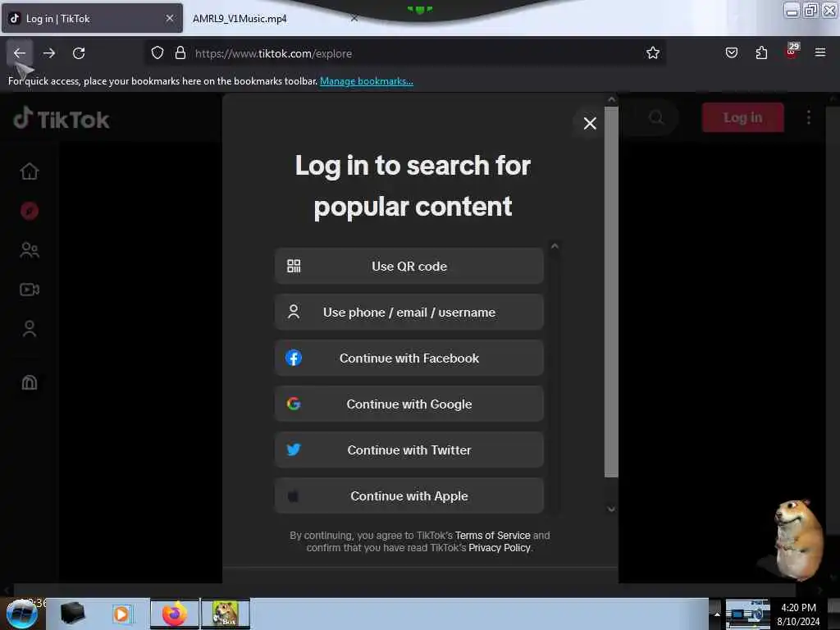840x630 pixels.
Task: Close the AMRL9_V1Music.mp4 tab
Action: [354, 18]
